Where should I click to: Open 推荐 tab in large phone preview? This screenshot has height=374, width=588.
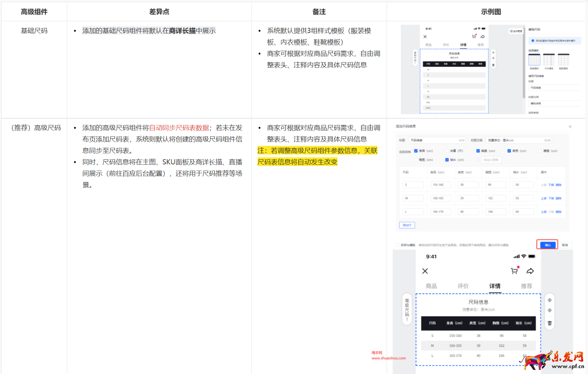coord(526,286)
